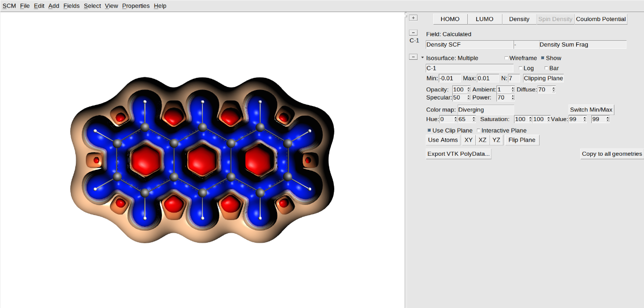The width and height of the screenshot is (644, 308).
Task: Click the plus icon to add a field
Action: point(413,17)
